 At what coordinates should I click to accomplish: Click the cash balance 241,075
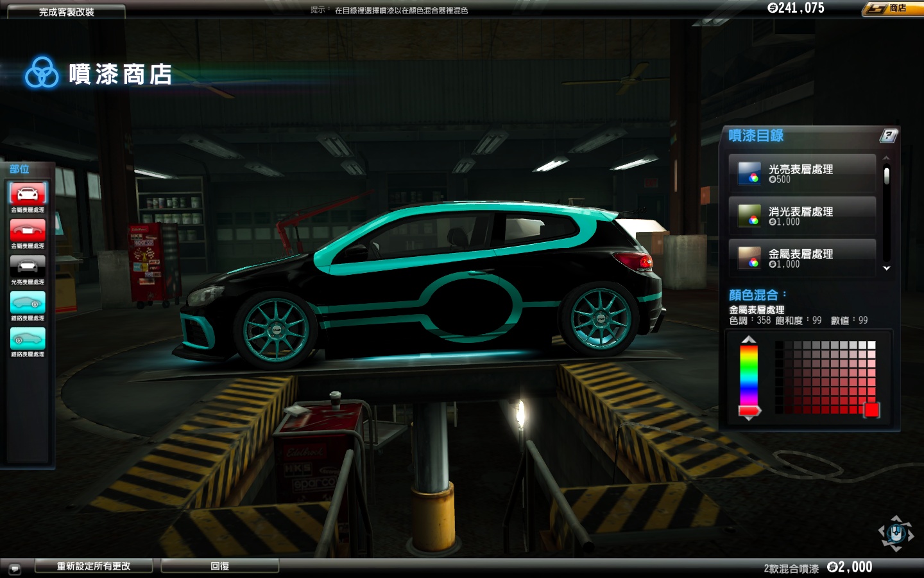coord(796,8)
